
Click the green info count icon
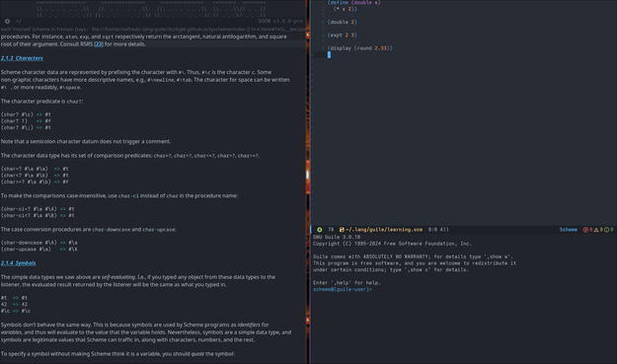point(607,230)
